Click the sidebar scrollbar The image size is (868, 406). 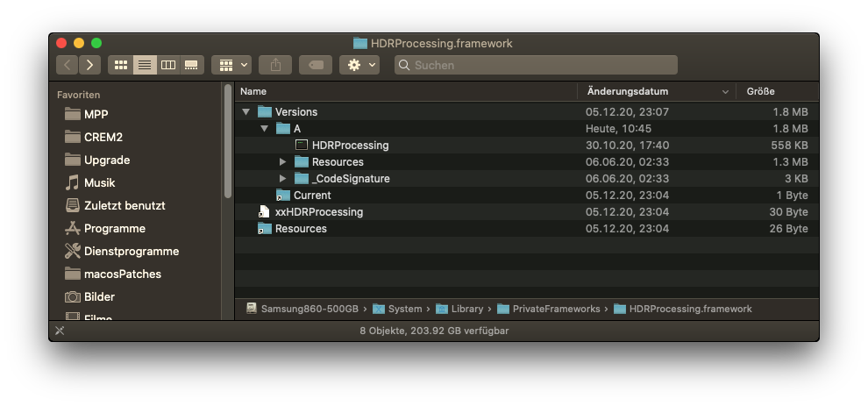[x=228, y=140]
